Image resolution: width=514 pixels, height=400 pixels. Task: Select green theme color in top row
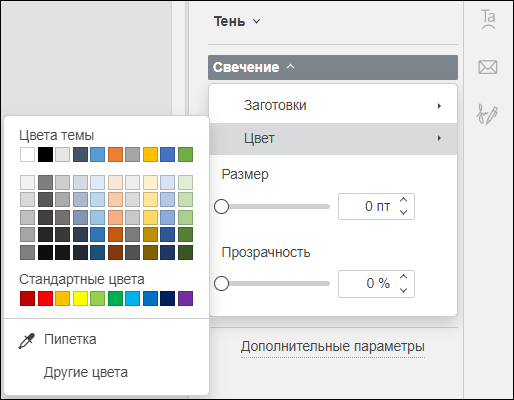pos(185,155)
